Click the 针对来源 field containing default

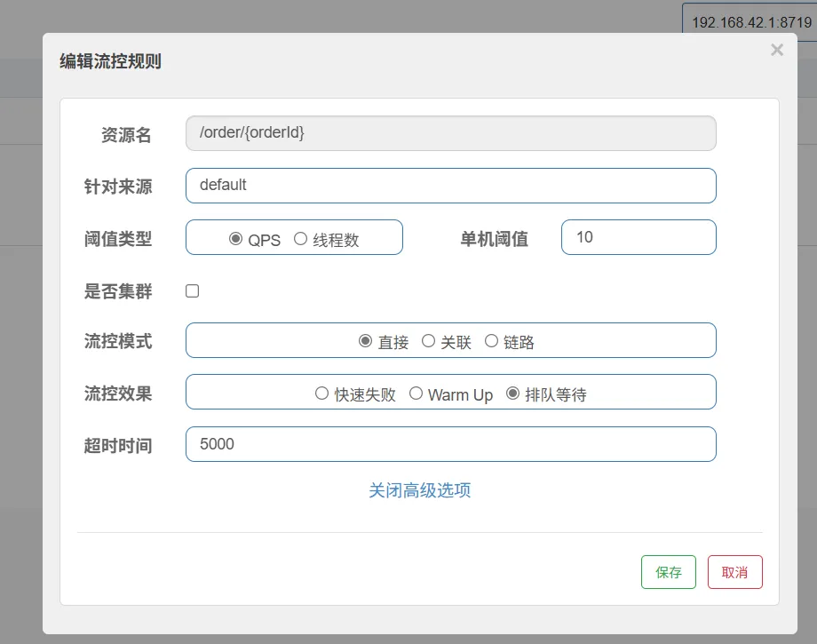coord(450,186)
